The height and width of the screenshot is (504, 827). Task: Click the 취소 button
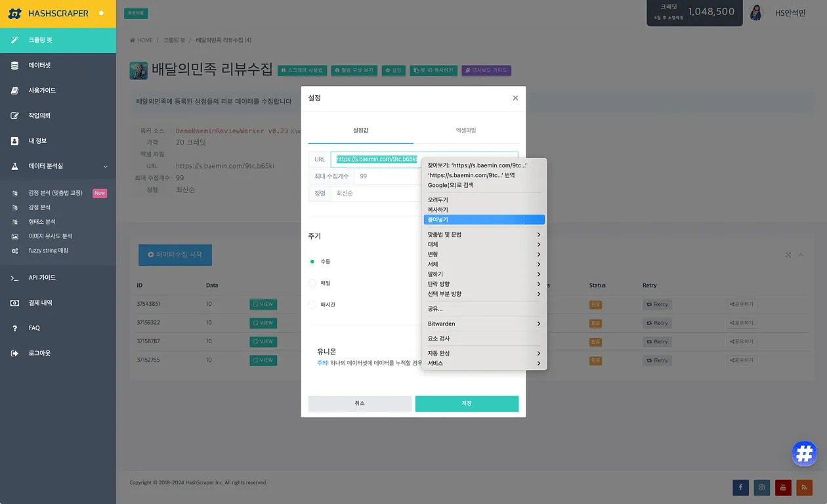(x=360, y=404)
